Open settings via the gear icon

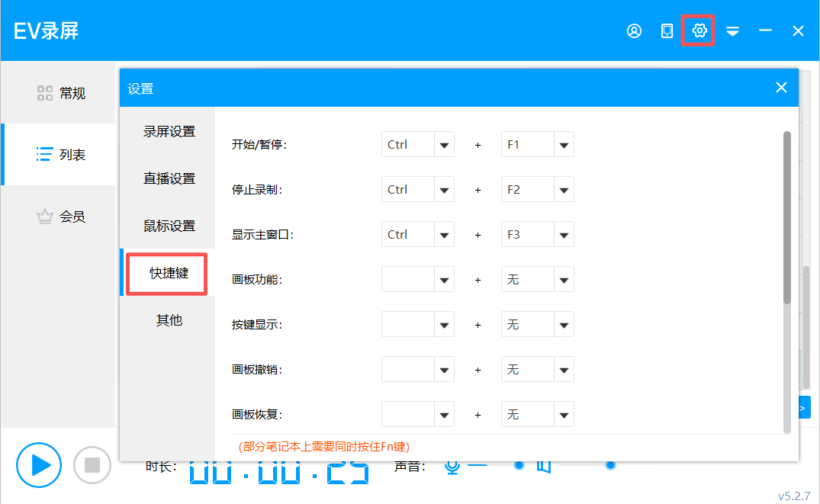tap(699, 30)
